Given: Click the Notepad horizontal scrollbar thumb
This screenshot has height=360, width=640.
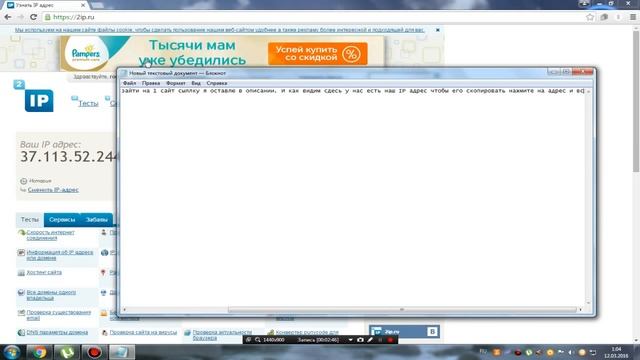Looking at the screenshot, I should (x=402, y=309).
